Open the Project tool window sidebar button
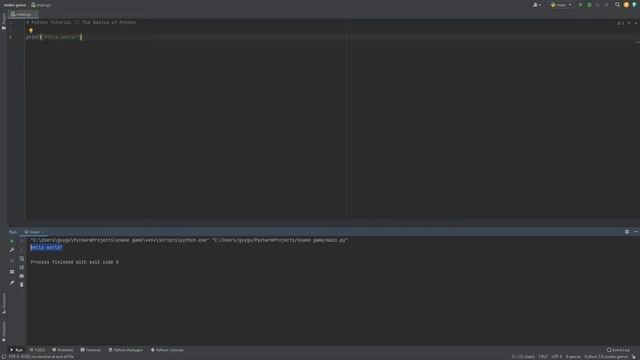The image size is (640, 360). (4, 21)
